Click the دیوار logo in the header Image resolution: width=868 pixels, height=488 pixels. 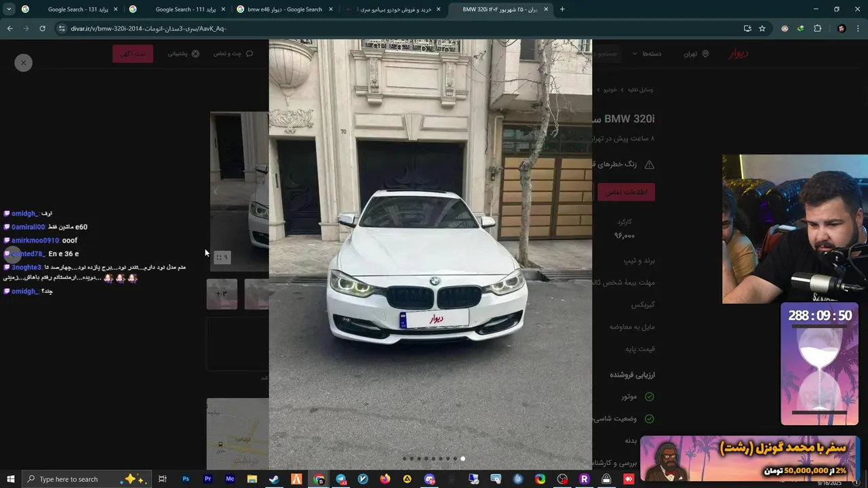click(x=738, y=54)
